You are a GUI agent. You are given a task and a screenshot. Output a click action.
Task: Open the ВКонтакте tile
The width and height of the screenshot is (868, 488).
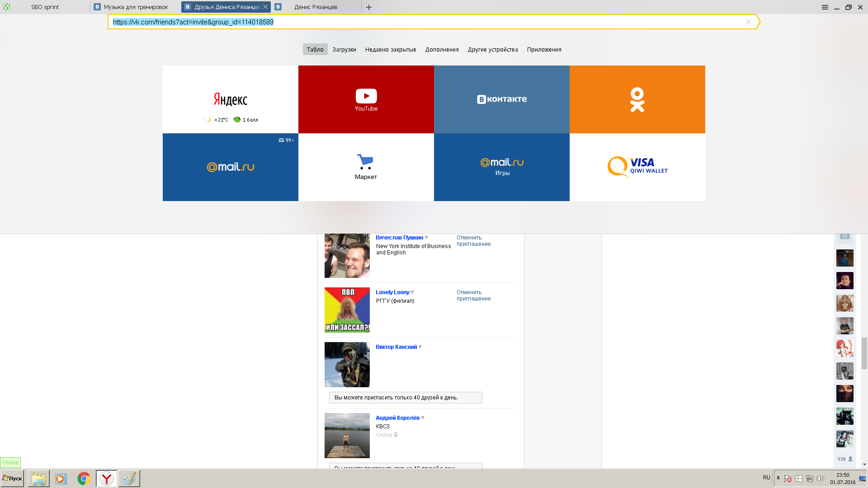coord(502,99)
